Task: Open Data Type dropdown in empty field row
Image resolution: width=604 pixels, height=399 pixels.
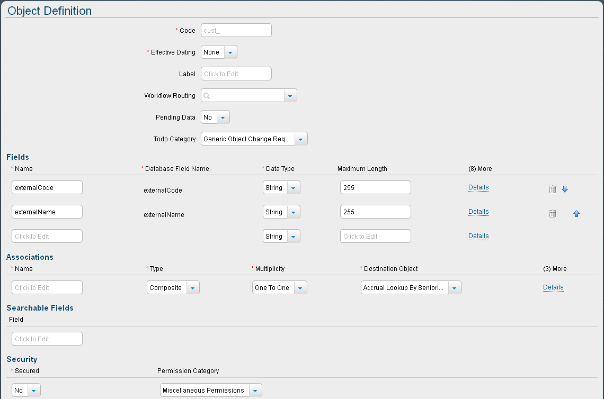Action: pos(293,236)
